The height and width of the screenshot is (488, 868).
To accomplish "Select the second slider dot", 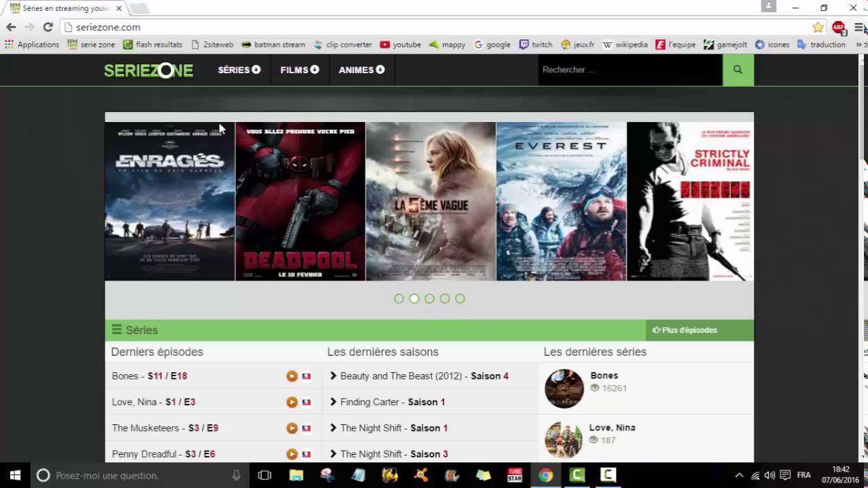I will pos(414,298).
